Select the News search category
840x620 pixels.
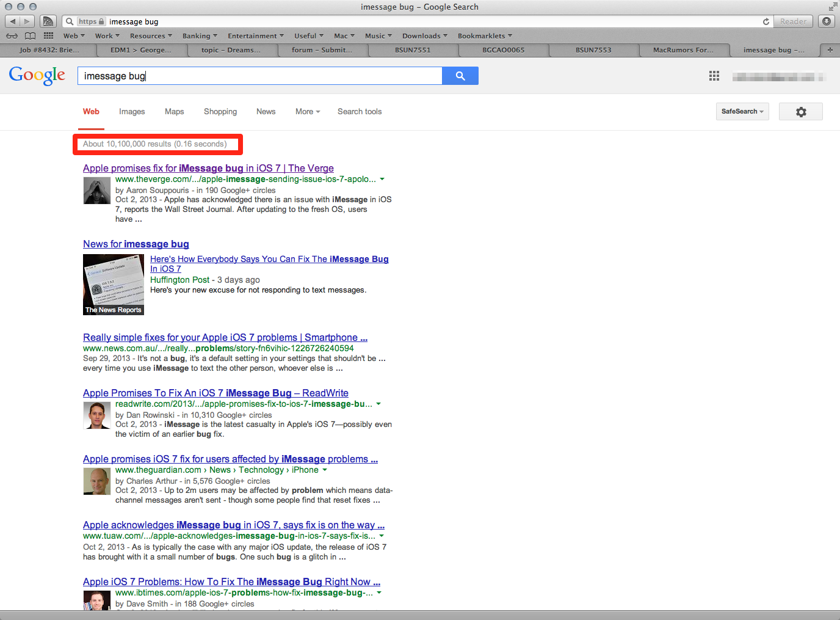pyautogui.click(x=266, y=112)
